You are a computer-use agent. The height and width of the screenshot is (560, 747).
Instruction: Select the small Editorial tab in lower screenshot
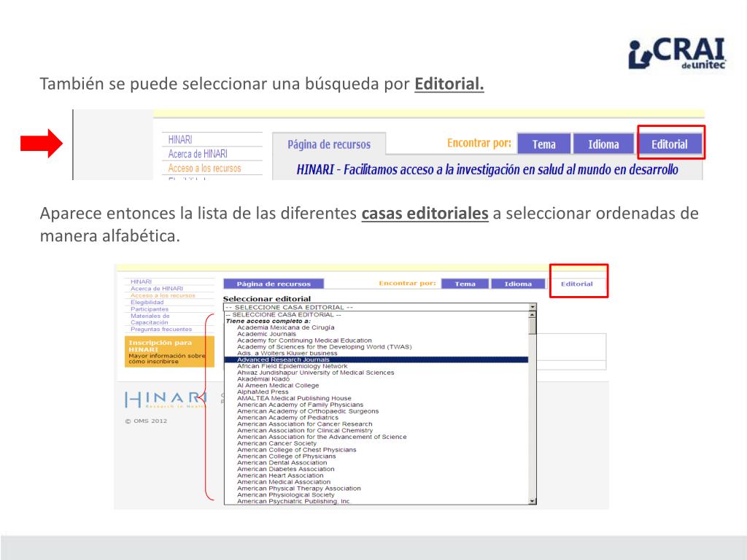pos(576,284)
